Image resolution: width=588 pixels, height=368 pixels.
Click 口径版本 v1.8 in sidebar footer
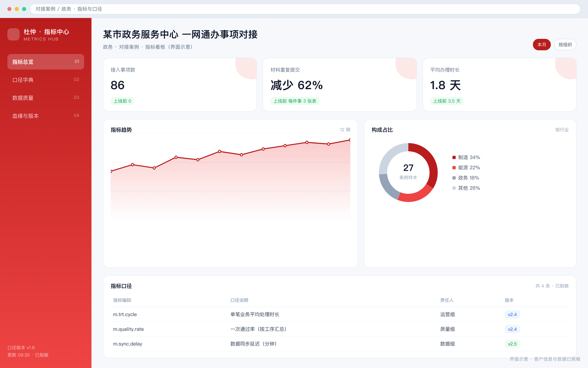21,348
